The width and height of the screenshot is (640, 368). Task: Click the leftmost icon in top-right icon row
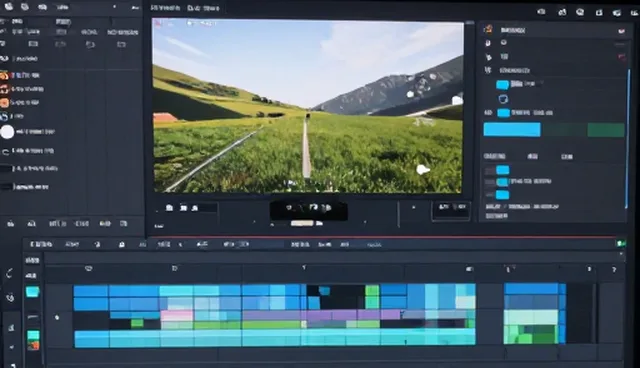point(541,12)
